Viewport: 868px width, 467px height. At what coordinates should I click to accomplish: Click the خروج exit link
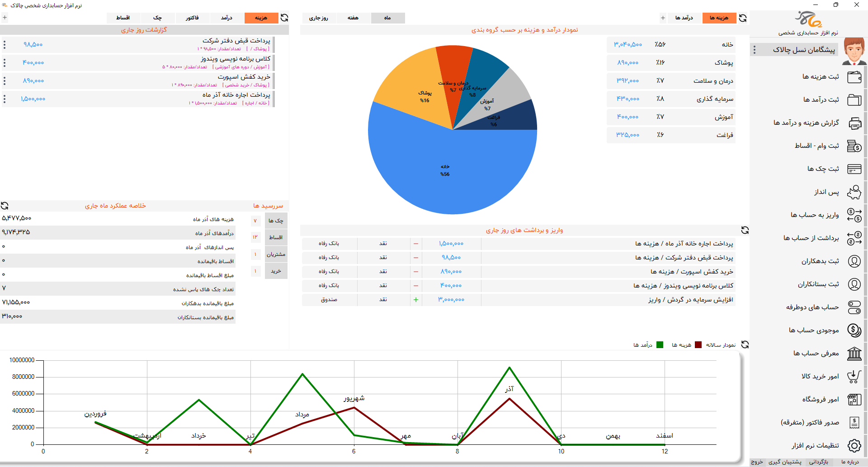(757, 462)
